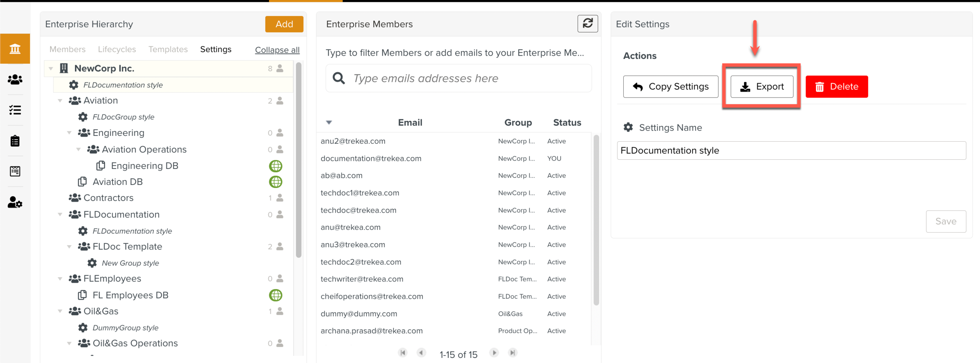Refresh the Enterprise Members list
The image size is (980, 363).
pos(587,24)
